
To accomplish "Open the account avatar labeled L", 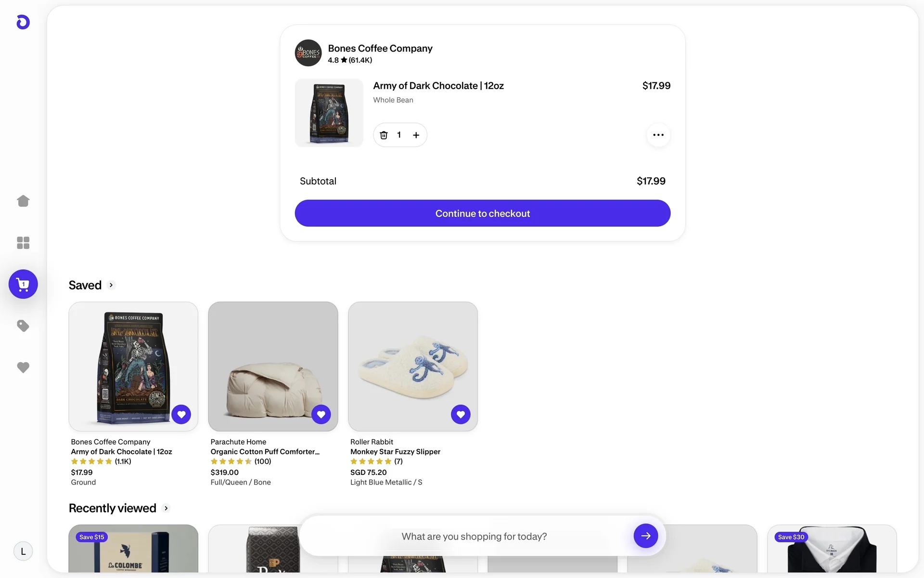I will tap(23, 552).
